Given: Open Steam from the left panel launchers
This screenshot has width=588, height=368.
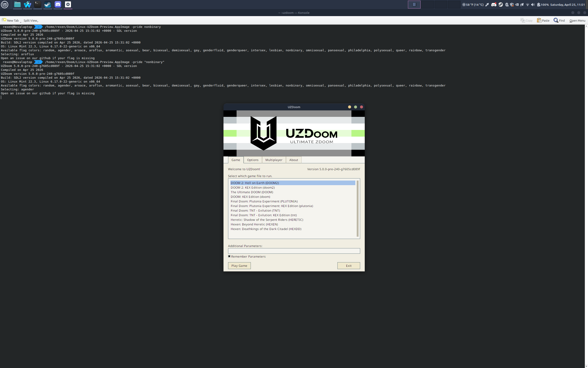Looking at the screenshot, I should 48,4.
